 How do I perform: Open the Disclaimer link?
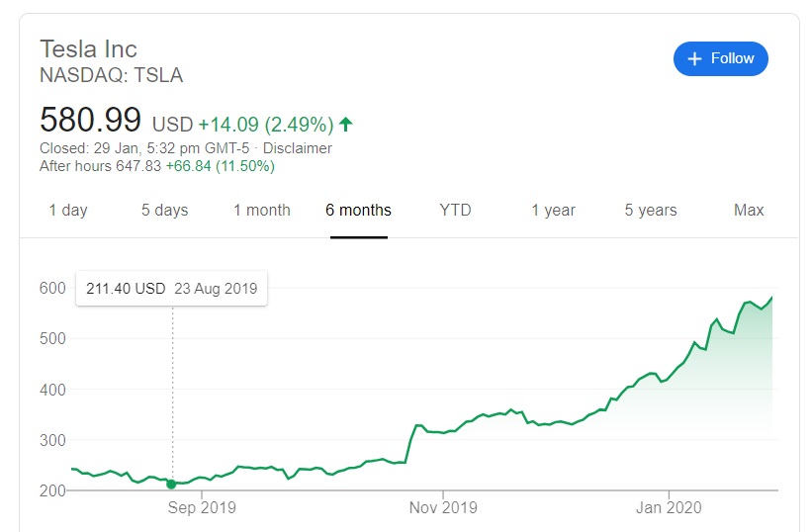298,148
